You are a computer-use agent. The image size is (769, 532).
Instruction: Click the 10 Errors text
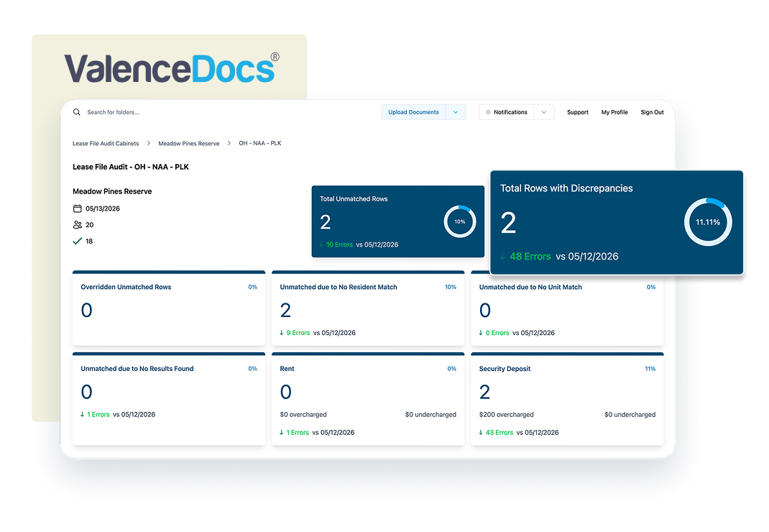pos(339,244)
